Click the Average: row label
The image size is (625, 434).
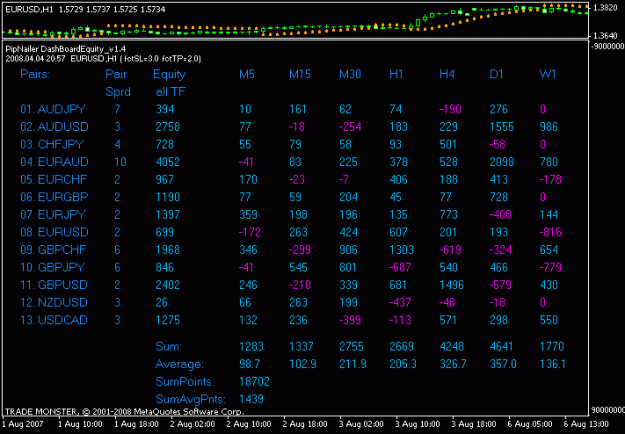coord(179,364)
